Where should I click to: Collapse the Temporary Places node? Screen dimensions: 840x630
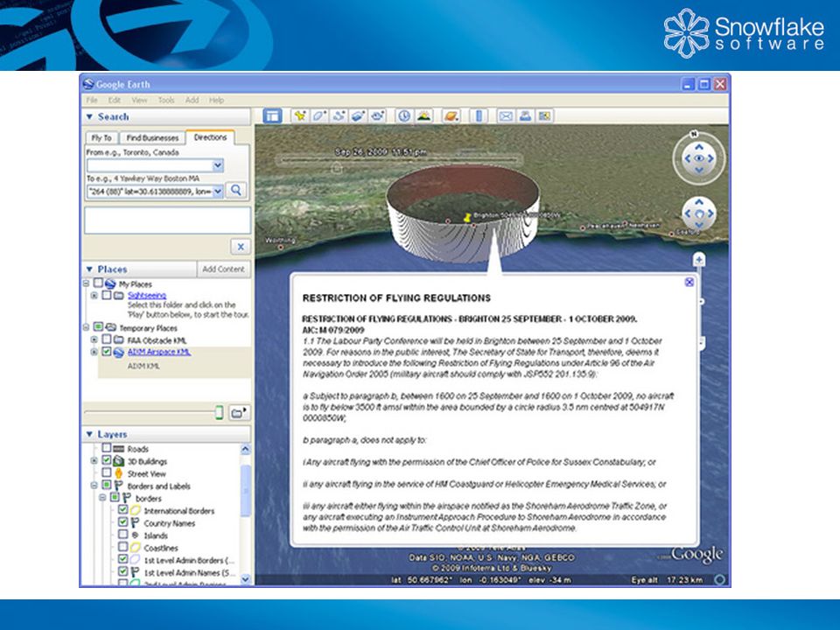[86, 326]
